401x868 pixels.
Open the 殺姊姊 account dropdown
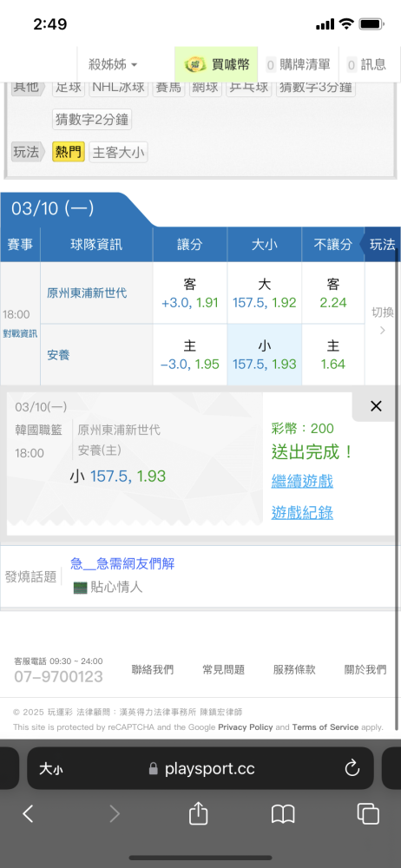[113, 65]
